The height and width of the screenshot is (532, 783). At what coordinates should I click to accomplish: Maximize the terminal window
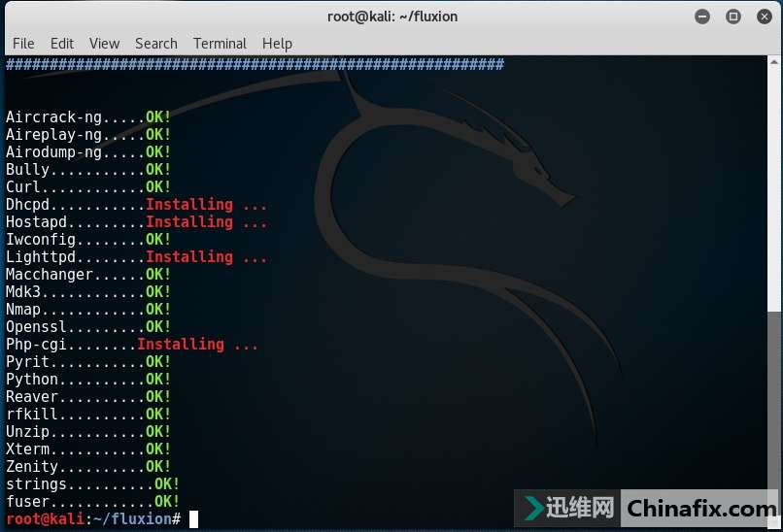click(733, 17)
